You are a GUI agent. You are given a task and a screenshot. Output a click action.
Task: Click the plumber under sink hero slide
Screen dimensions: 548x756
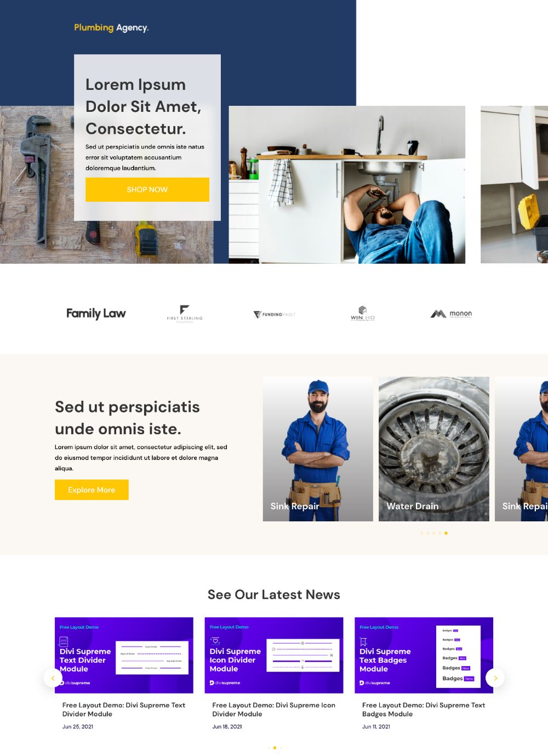click(347, 185)
